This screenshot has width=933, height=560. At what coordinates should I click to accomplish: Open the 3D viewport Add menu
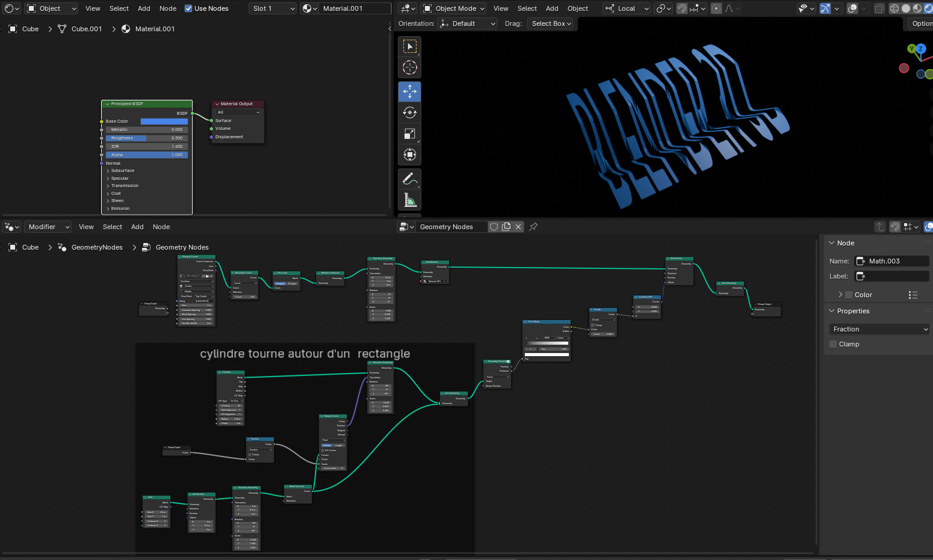[552, 8]
